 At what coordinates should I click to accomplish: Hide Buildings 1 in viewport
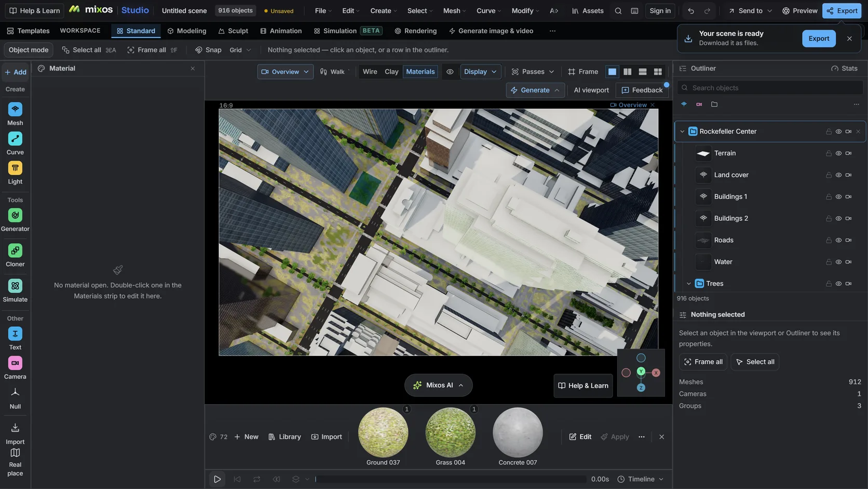pyautogui.click(x=838, y=197)
